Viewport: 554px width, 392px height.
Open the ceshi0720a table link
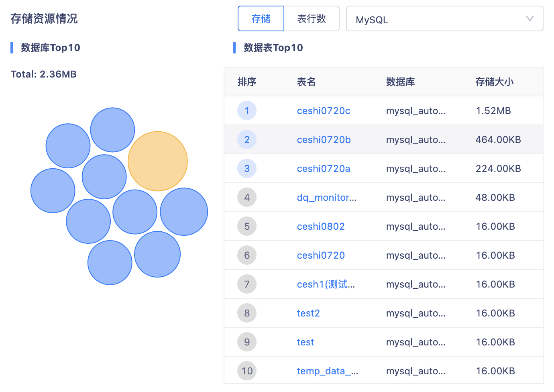[323, 169]
